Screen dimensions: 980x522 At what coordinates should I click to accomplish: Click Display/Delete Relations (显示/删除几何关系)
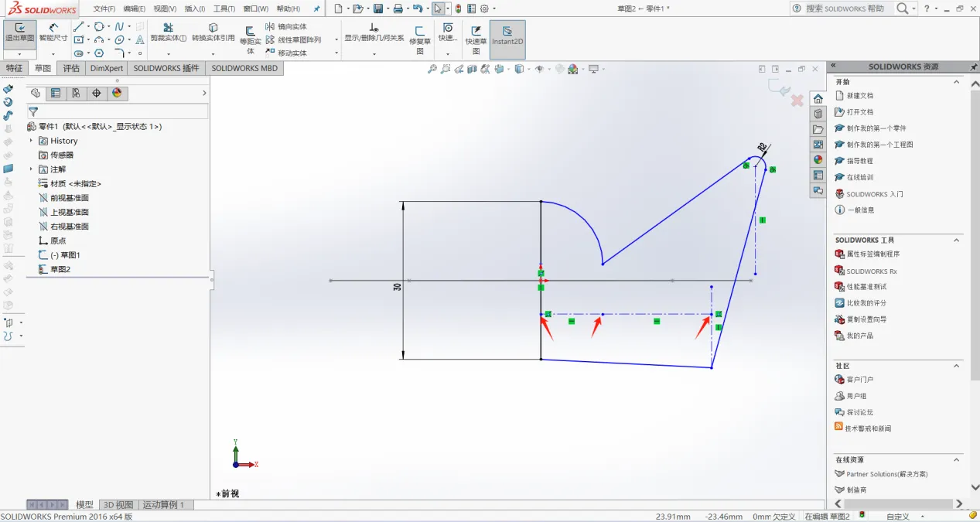(374, 32)
